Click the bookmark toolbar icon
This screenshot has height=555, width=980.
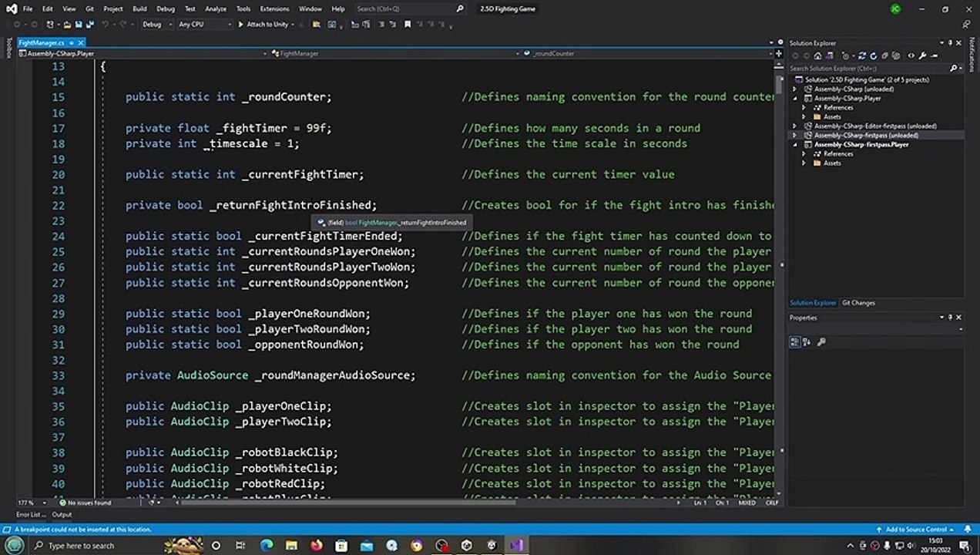coord(408,24)
